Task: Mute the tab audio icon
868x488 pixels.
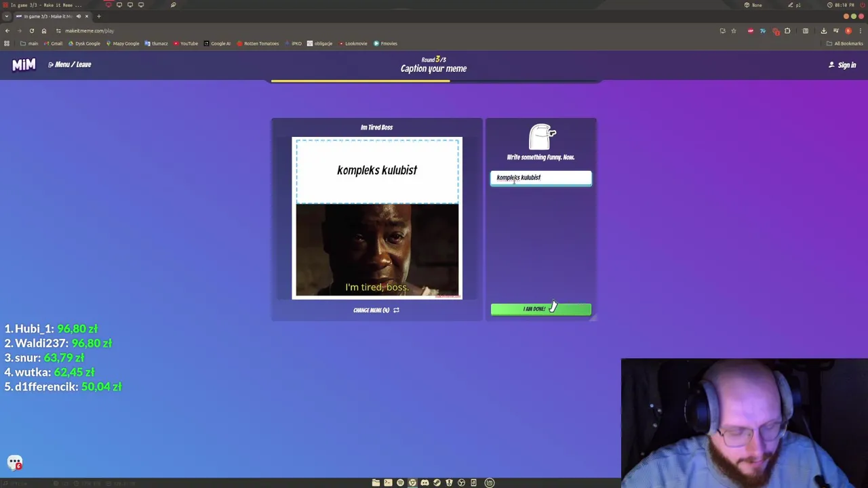Action: [79, 16]
